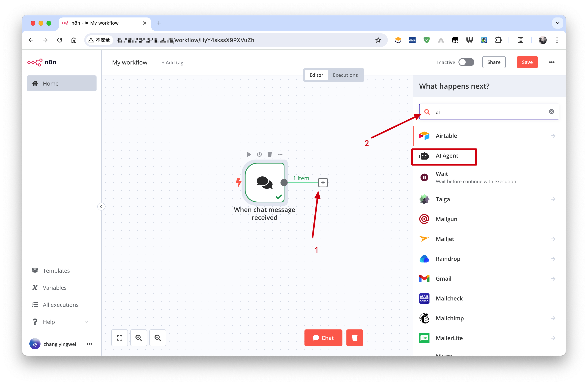This screenshot has width=588, height=385.
Task: Deactivate node using the power icon
Action: tap(259, 154)
